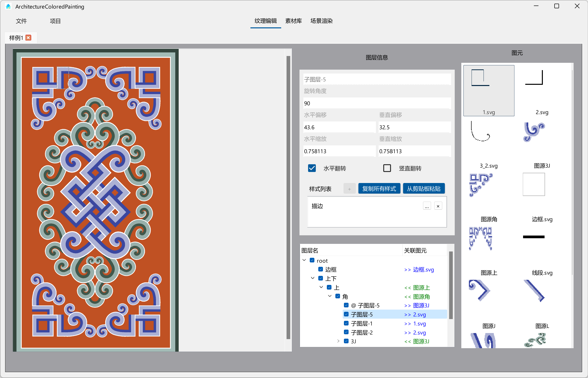
Task: Toggle the 3J layer checkbox
Action: pos(346,341)
